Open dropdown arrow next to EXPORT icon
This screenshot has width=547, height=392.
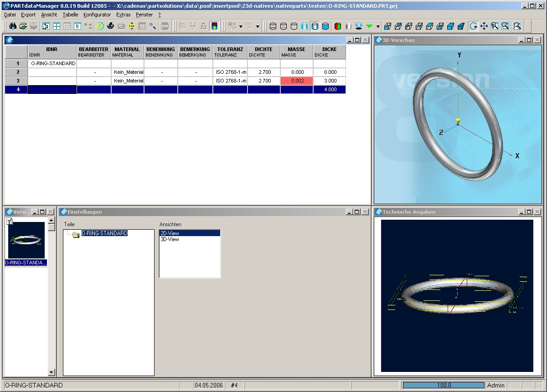click(258, 26)
